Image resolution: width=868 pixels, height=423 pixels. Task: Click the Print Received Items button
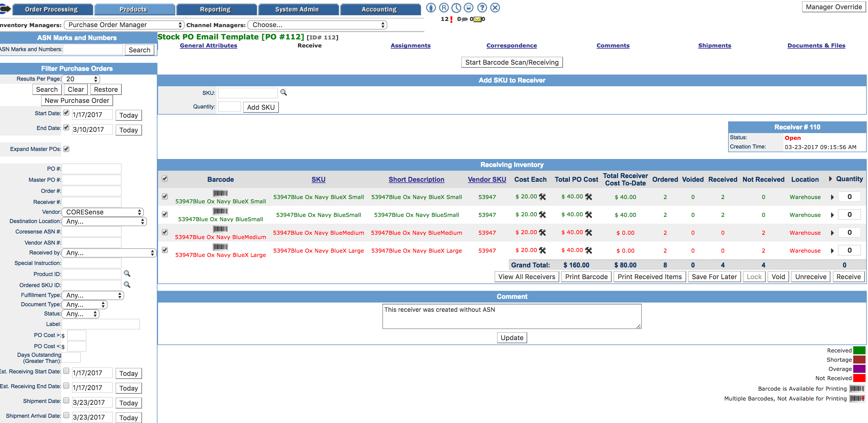649,277
